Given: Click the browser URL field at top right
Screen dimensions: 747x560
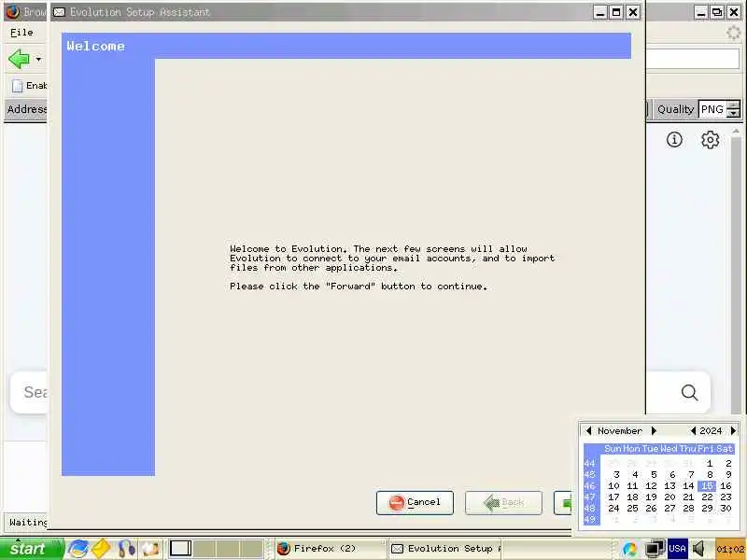Looking at the screenshot, I should pyautogui.click(x=693, y=60).
